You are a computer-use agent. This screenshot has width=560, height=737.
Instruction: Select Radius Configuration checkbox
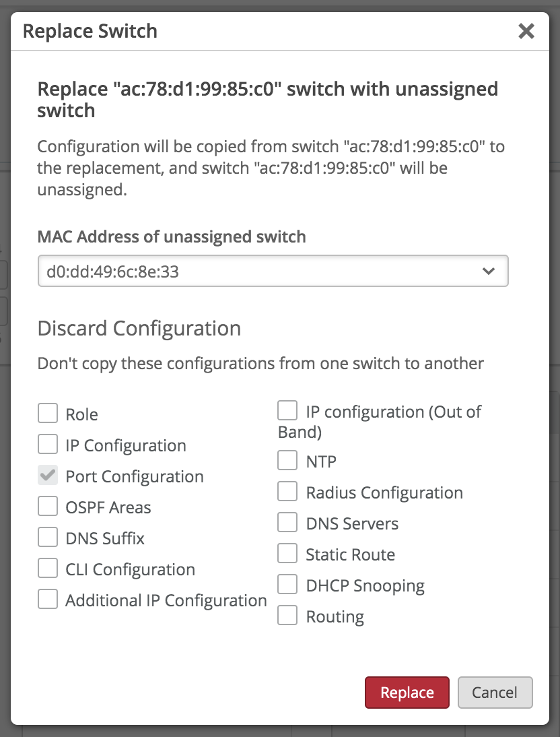pyautogui.click(x=288, y=491)
